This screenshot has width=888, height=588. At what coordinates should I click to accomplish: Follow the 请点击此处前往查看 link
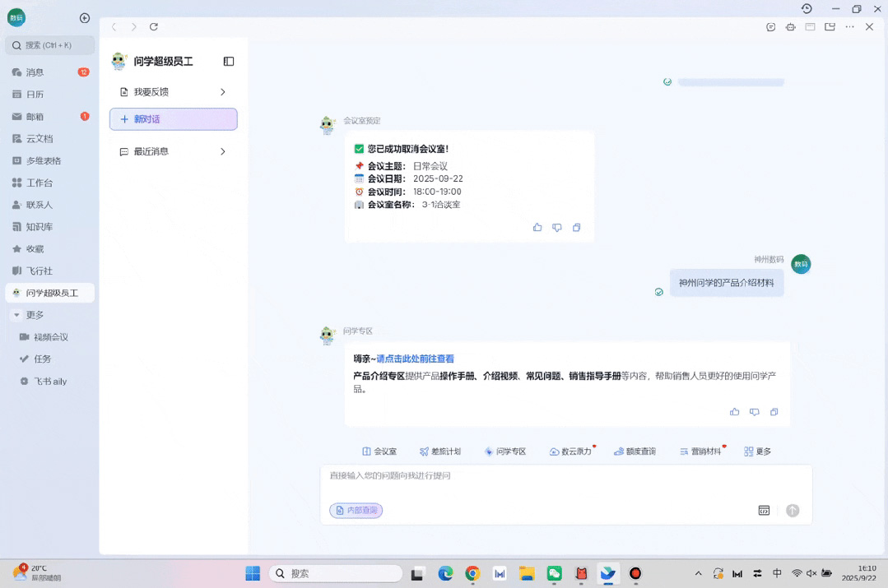tap(415, 359)
